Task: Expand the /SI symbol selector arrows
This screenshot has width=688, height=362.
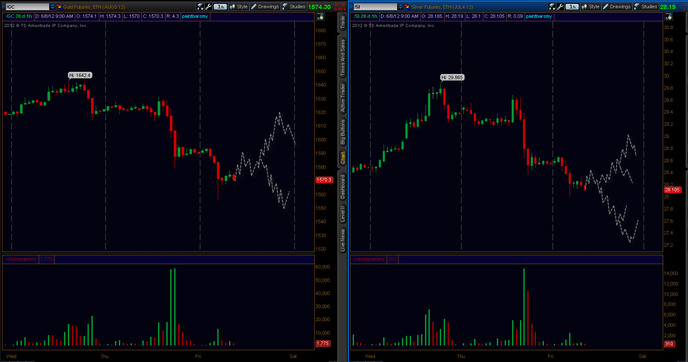Action: point(400,7)
